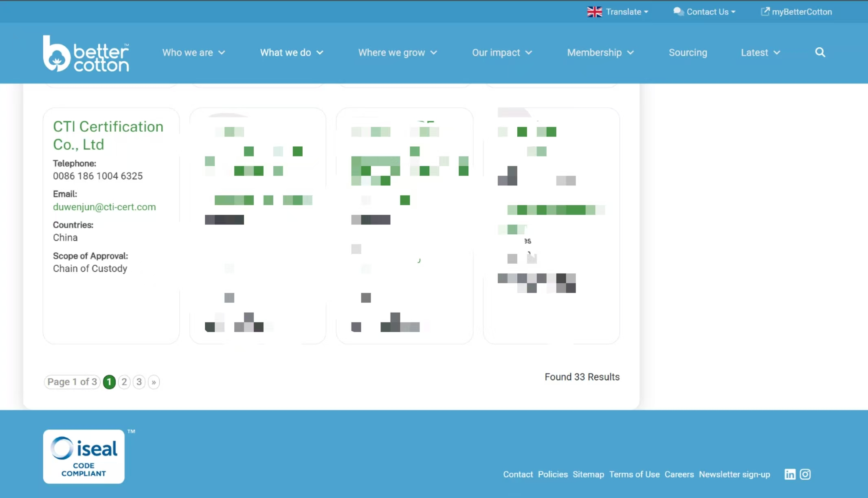Viewport: 868px width, 498px height.
Task: Click the ISEAL Code Compliant badge
Action: (x=84, y=456)
